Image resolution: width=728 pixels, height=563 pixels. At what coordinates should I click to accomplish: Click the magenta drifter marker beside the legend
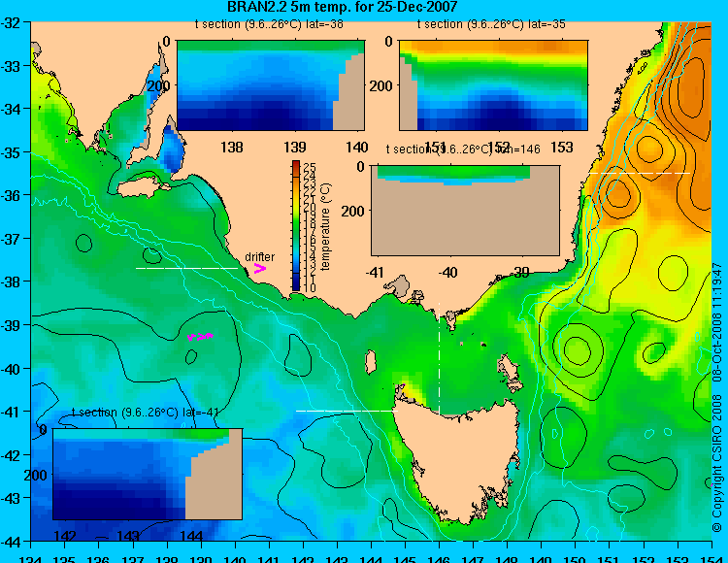coord(259,268)
